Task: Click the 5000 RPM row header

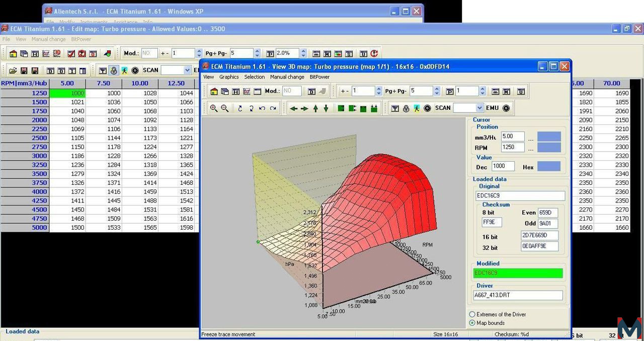Action: 25,228
